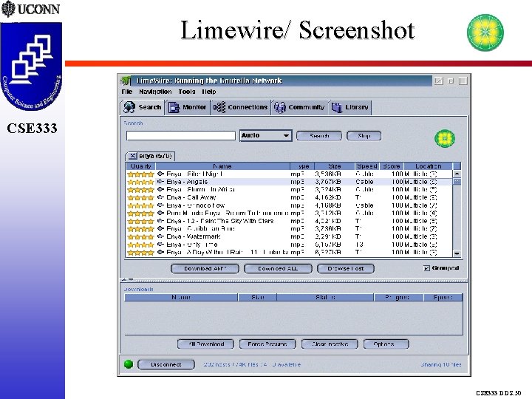This screenshot has width=532, height=399.
Task: Click the Search button
Action: pyautogui.click(x=319, y=136)
